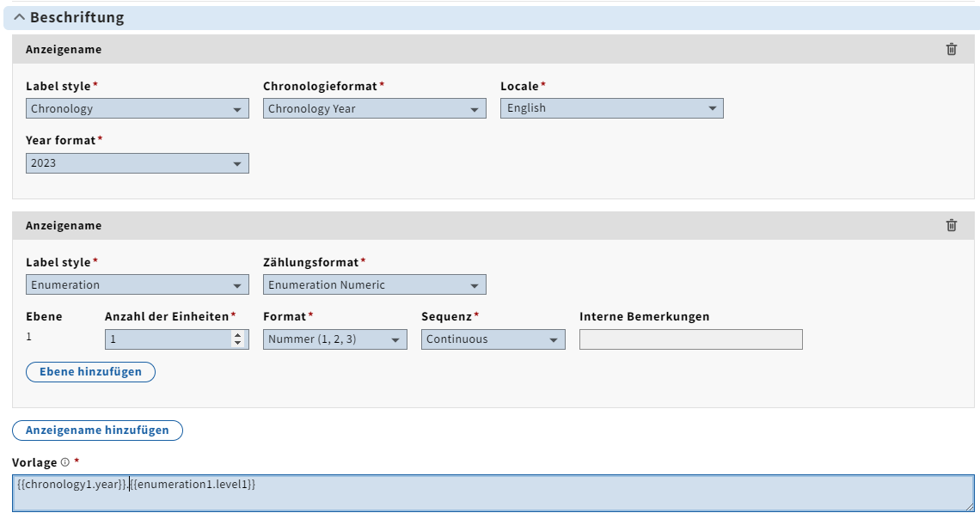This screenshot has height=519, width=980.
Task: Open the Chronology label style dropdown
Action: pos(138,109)
